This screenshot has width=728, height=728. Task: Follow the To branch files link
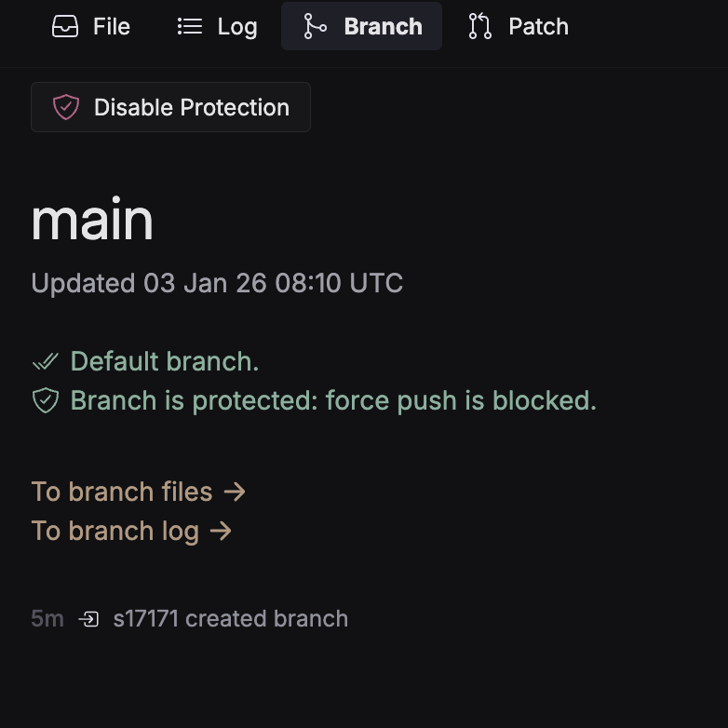pyautogui.click(x=122, y=492)
